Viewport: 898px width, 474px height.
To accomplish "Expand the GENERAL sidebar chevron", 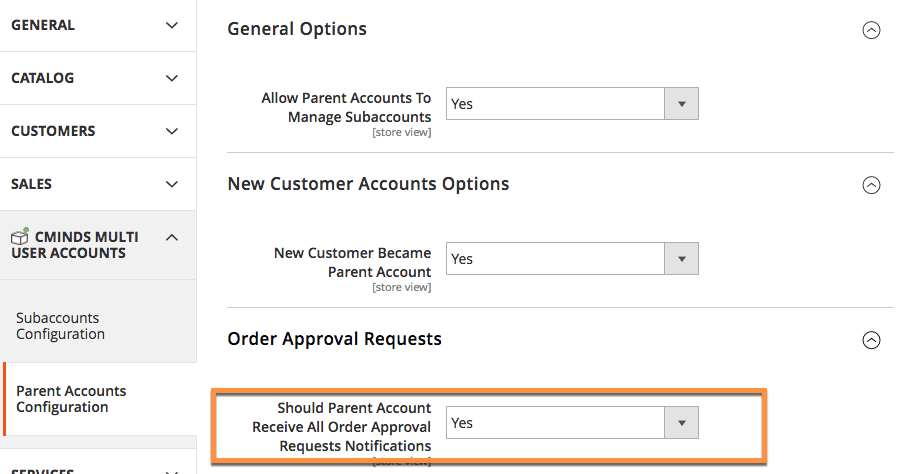I will coord(172,25).
